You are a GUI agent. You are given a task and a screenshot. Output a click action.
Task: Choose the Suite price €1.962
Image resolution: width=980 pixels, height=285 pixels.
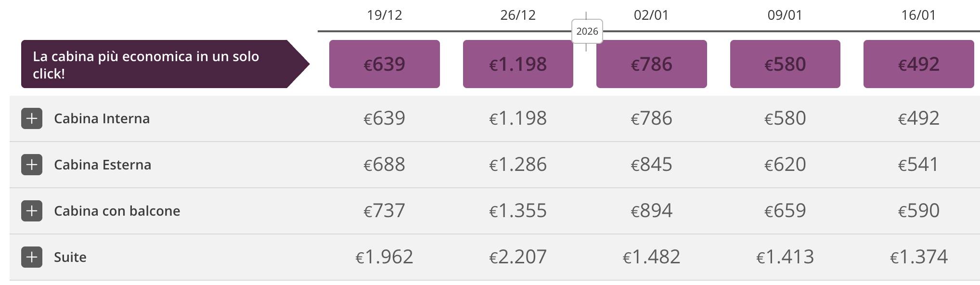[x=384, y=257]
